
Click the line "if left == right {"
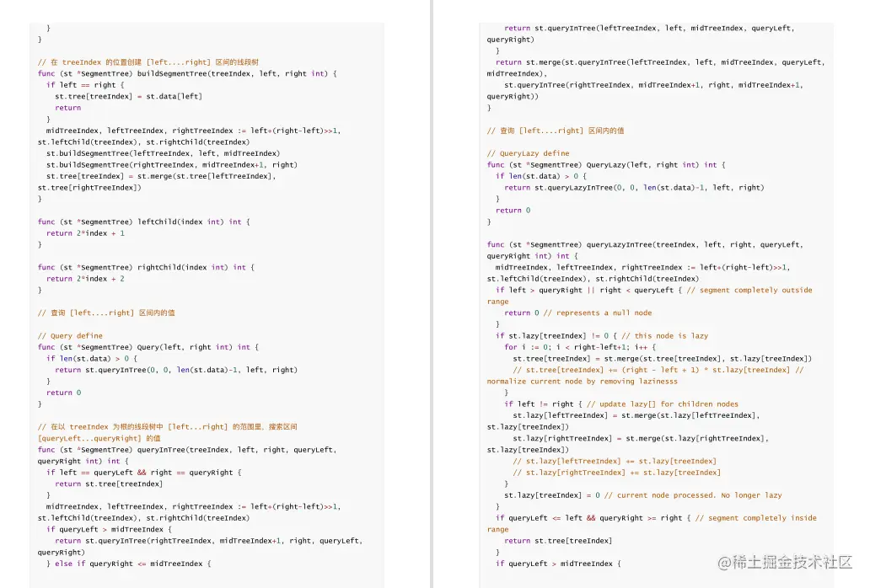tap(85, 85)
